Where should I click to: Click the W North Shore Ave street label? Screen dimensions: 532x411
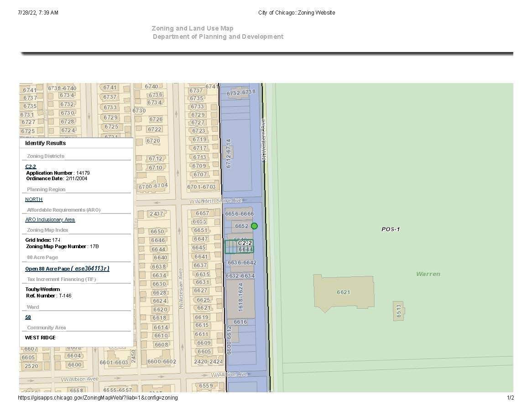click(216, 201)
